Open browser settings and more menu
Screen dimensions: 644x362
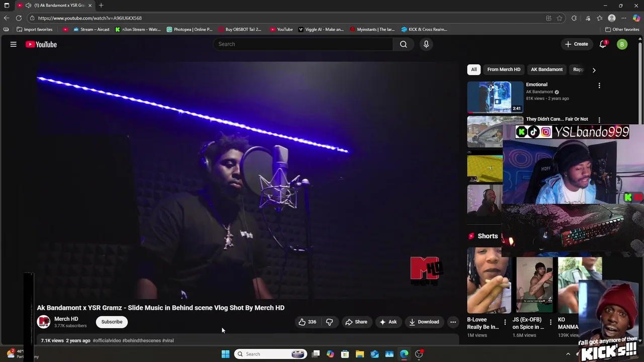[x=624, y=18]
